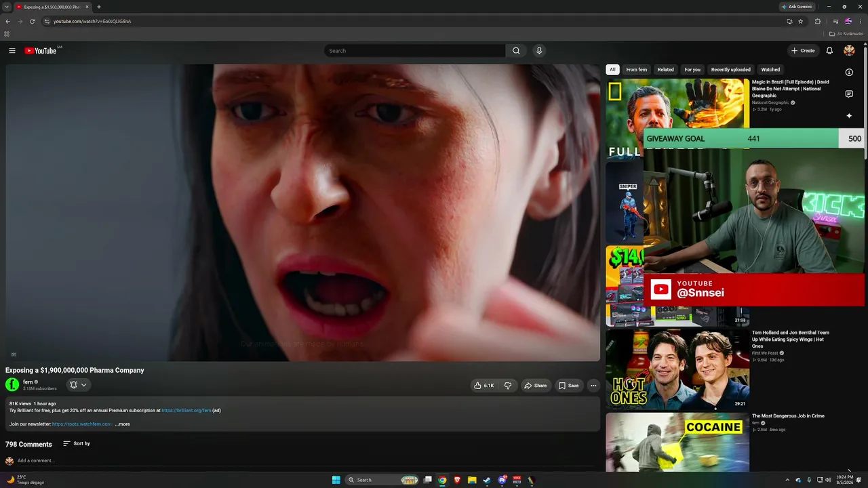The height and width of the screenshot is (488, 868).
Task: Open the comments panel icon beside the video
Action: tap(849, 94)
